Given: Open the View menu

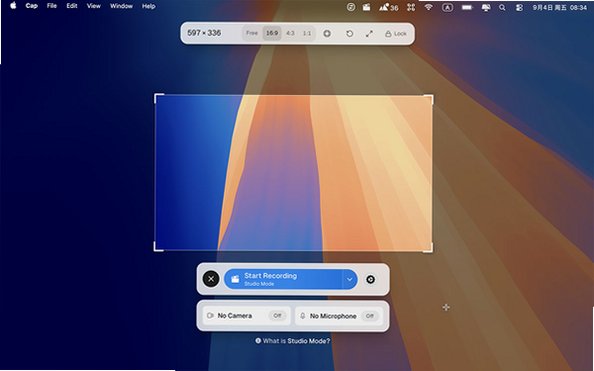Looking at the screenshot, I should click(94, 6).
